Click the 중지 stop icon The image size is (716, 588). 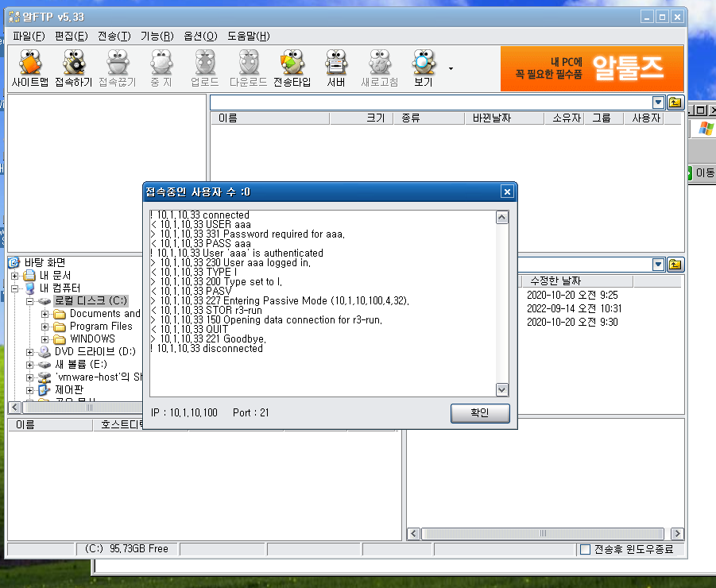pyautogui.click(x=161, y=68)
